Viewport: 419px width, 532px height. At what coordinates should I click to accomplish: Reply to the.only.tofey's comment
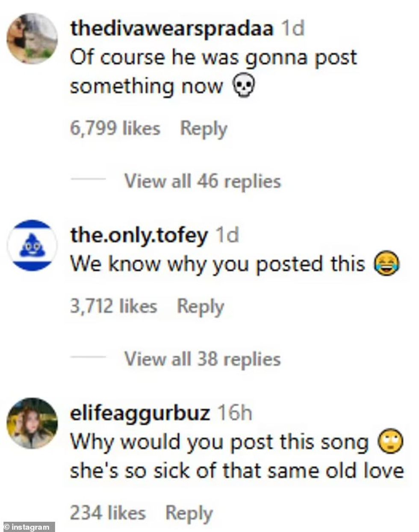click(x=200, y=306)
